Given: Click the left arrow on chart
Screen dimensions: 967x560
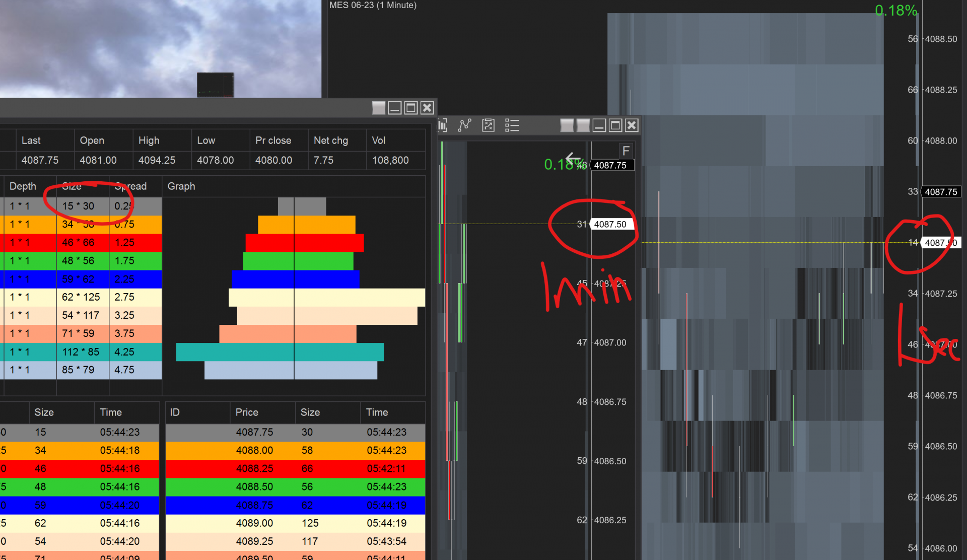Looking at the screenshot, I should tap(572, 158).
